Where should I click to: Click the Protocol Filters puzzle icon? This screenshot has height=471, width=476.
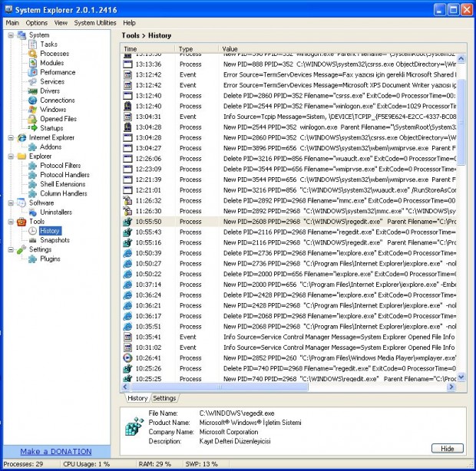[32, 166]
